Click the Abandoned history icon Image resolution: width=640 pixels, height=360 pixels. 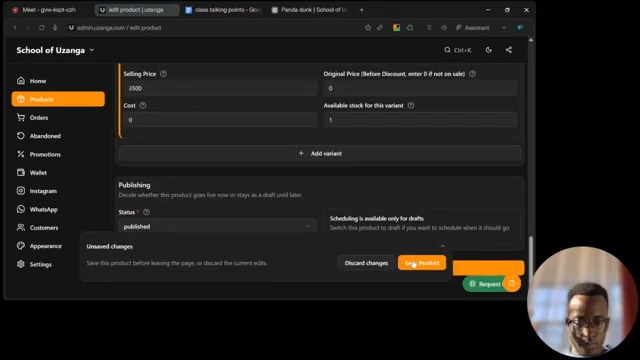point(21,136)
